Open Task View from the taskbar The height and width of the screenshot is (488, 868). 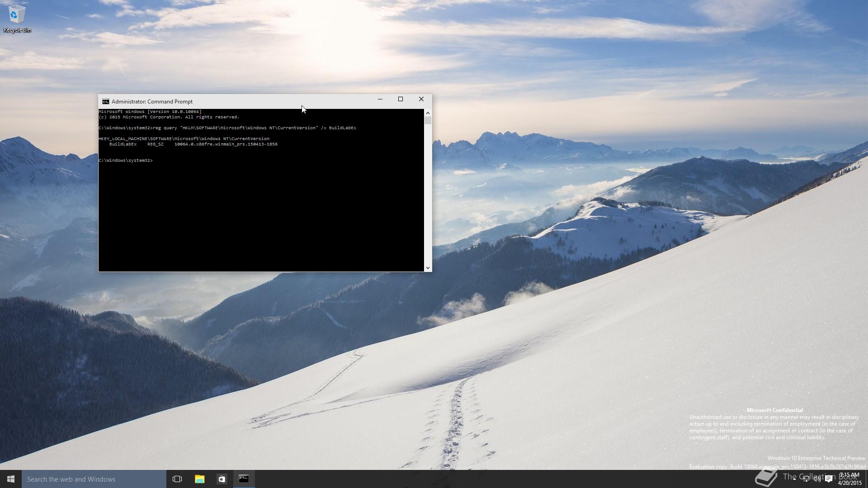177,479
